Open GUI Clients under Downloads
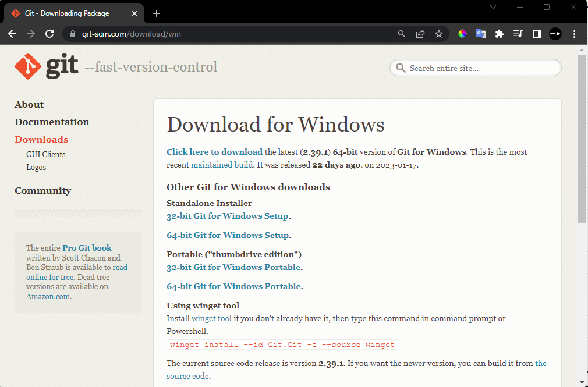The height and width of the screenshot is (387, 588). 46,154
